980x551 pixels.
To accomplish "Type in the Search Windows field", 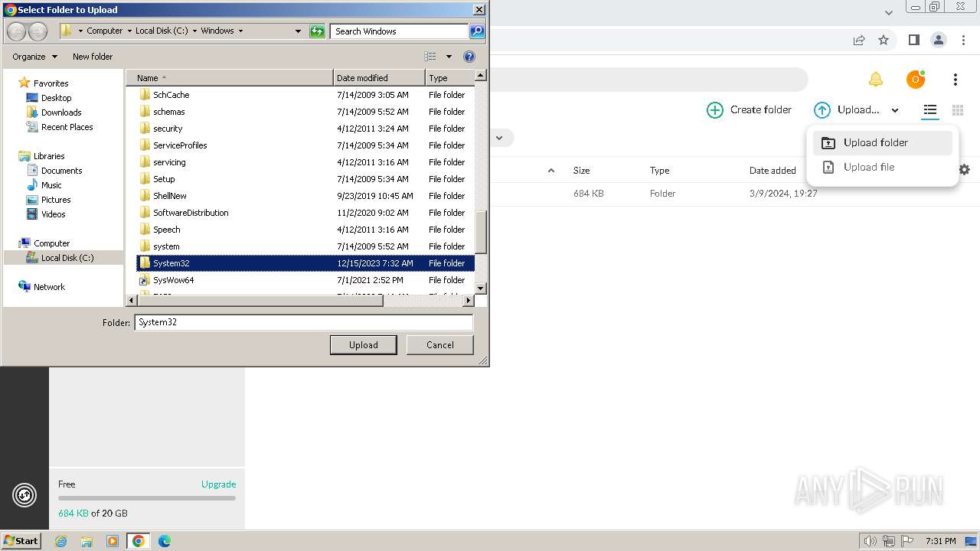I will [400, 31].
